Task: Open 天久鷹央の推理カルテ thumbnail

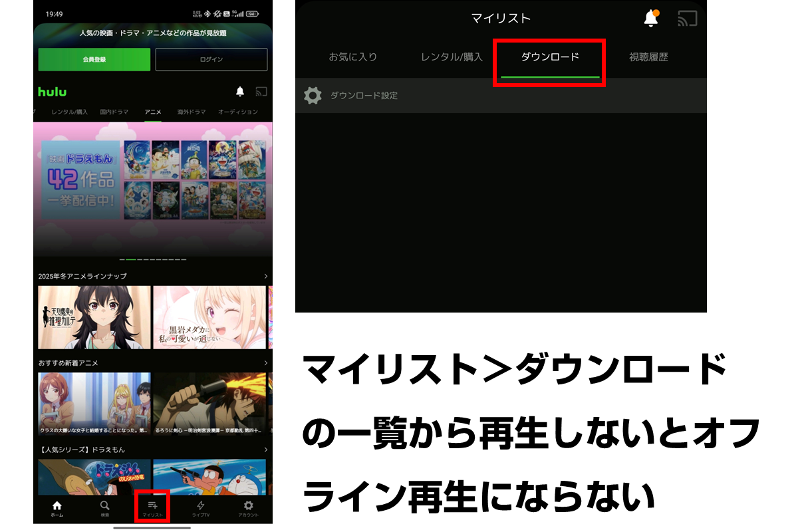Action: tap(94, 317)
